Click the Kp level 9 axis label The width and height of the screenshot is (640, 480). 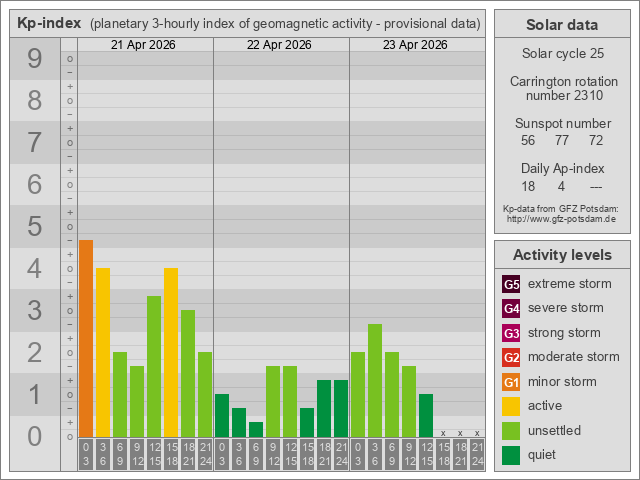(35, 60)
